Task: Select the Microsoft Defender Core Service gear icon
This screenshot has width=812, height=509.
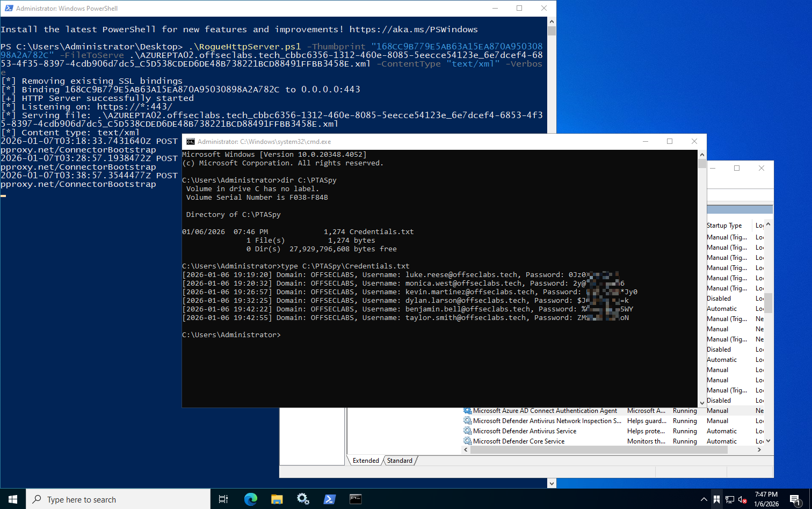Action: [468, 441]
